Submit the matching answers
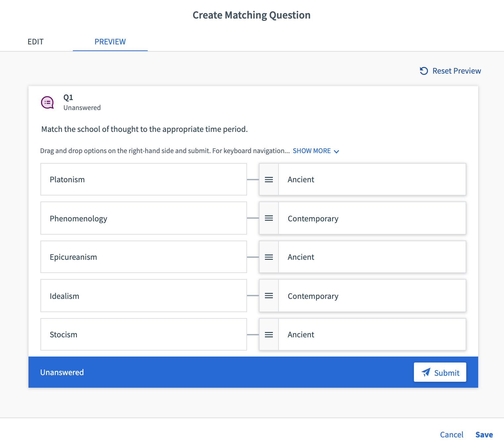 [x=440, y=372]
